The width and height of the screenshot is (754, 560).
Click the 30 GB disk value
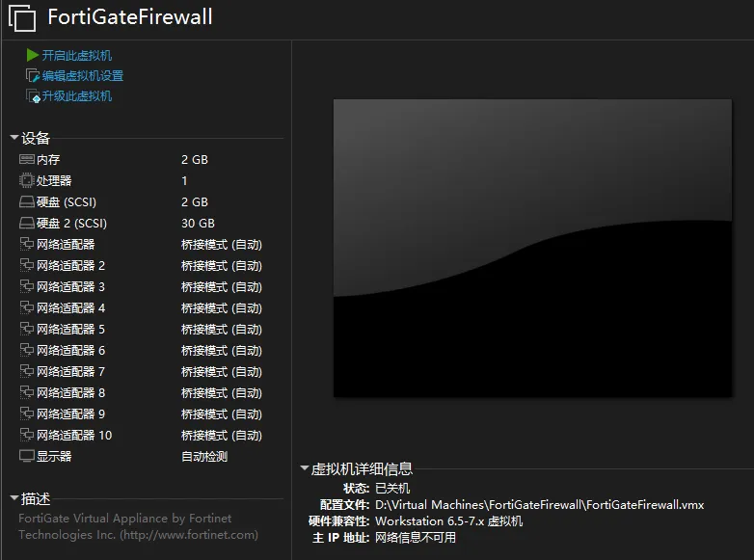198,223
